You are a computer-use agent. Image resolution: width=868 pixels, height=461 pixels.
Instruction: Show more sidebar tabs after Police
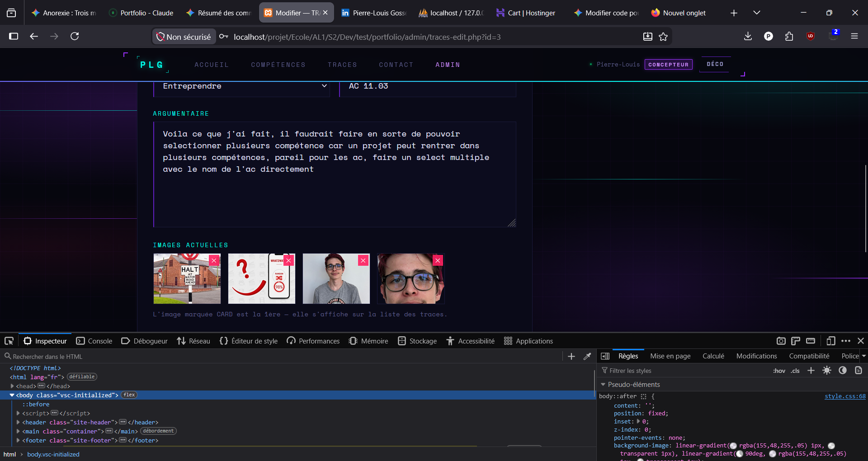pyautogui.click(x=863, y=356)
